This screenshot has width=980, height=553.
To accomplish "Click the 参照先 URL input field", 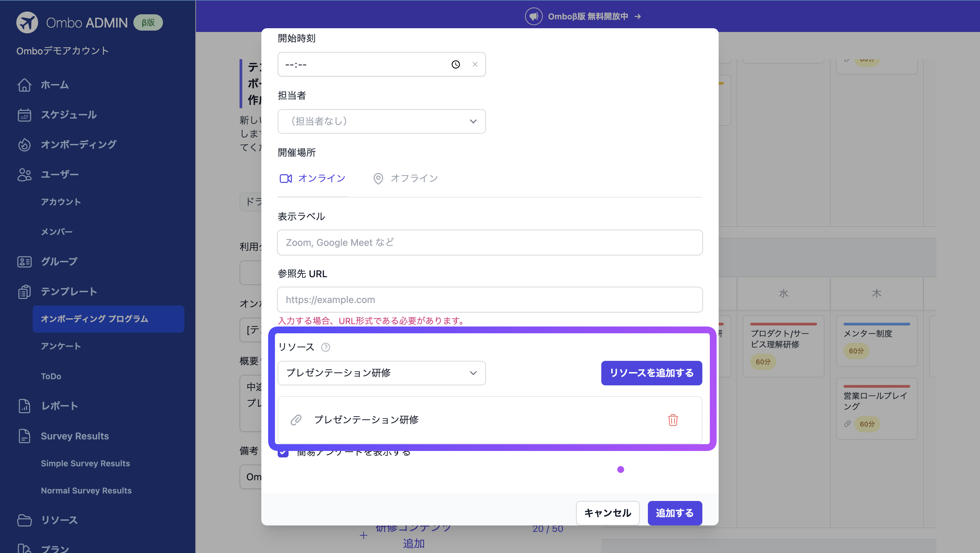I will tap(490, 300).
